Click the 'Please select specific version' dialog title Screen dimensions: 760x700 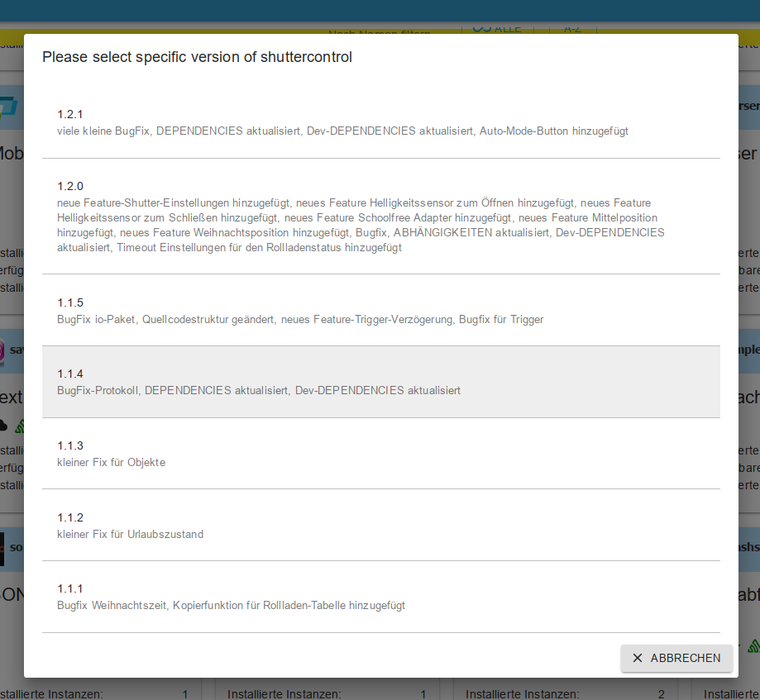coord(198,57)
